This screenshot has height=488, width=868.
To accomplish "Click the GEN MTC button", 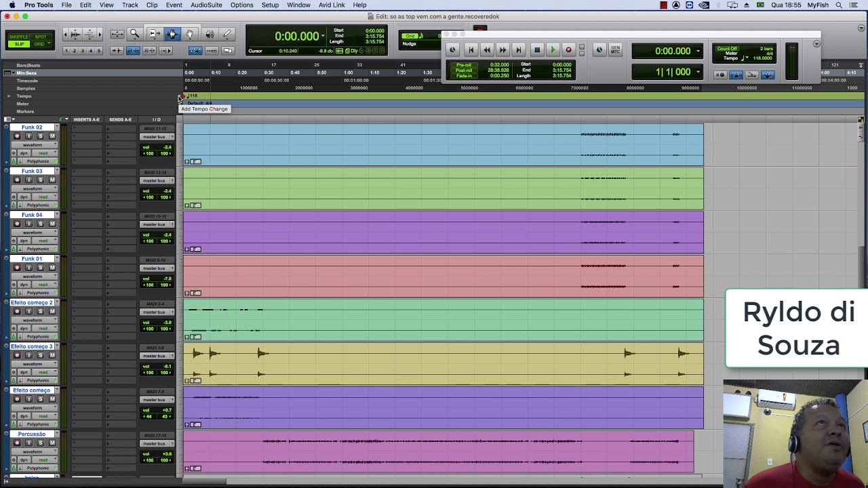I will [616, 49].
